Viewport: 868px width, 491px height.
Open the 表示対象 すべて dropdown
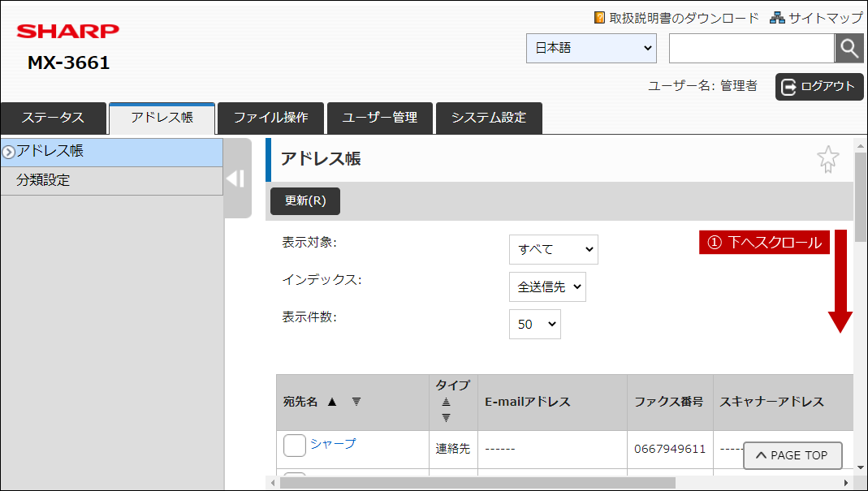(x=554, y=249)
